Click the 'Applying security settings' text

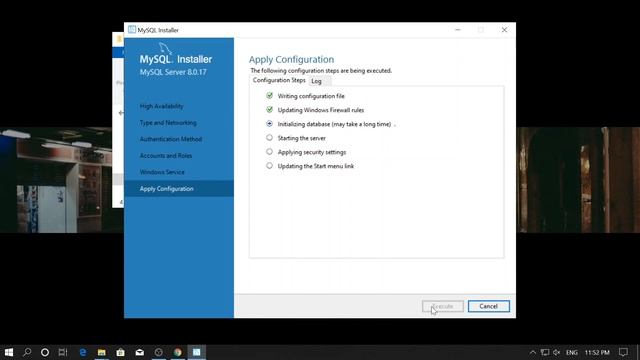312,152
